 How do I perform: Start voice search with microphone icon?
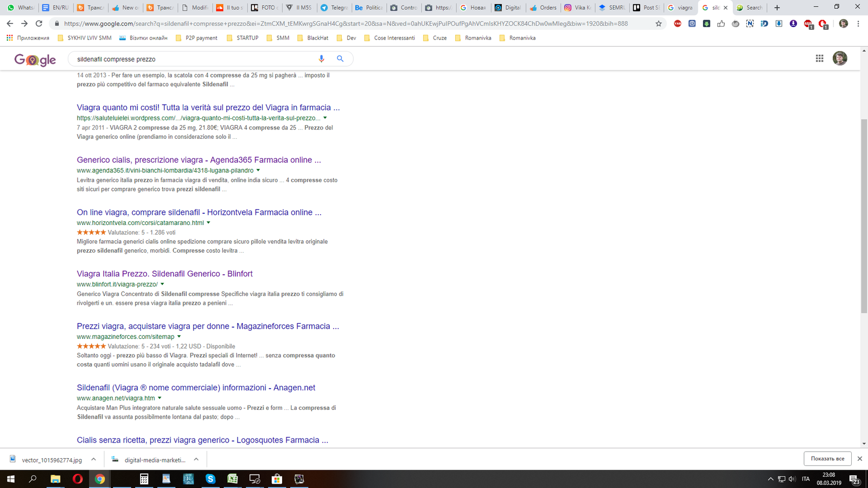coord(321,59)
